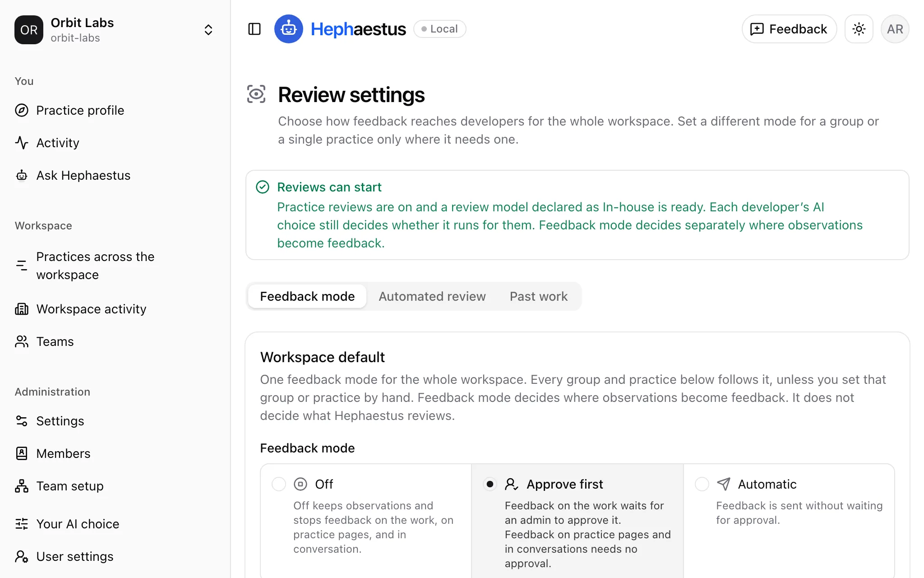The height and width of the screenshot is (578, 924).
Task: Click the Workspace section label
Action: coord(43,226)
